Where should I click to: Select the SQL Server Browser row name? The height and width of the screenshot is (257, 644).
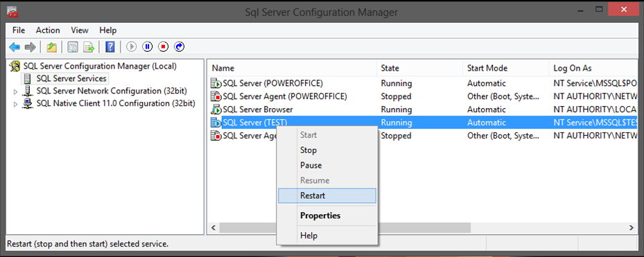257,109
